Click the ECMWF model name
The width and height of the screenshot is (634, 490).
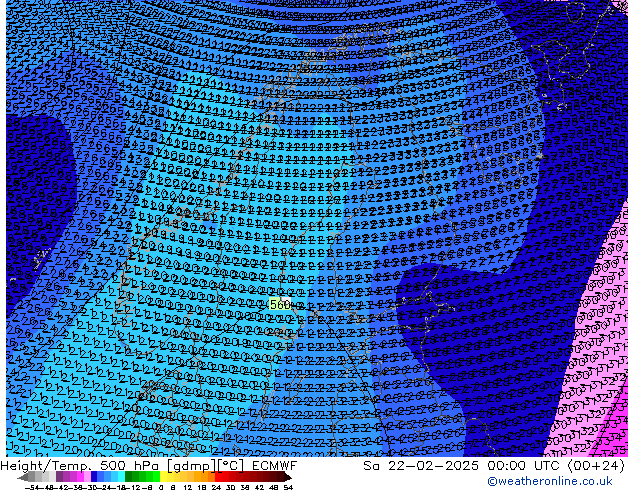coord(275,466)
